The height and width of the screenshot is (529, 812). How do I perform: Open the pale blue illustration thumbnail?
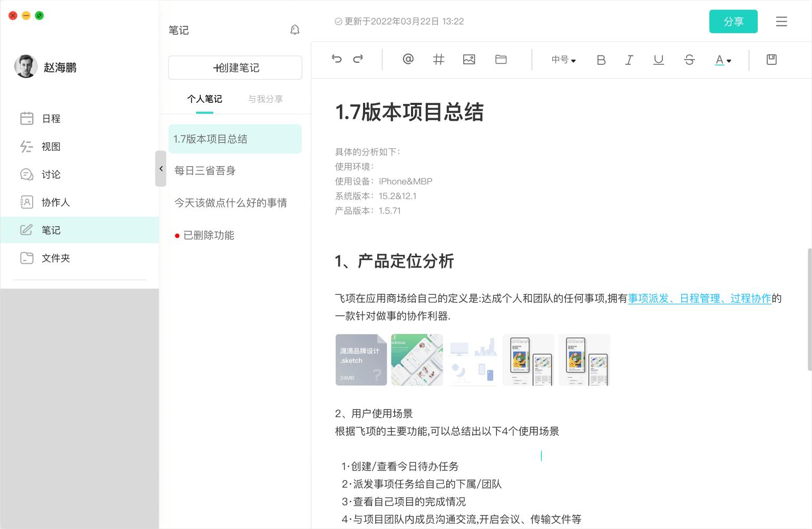pos(473,360)
